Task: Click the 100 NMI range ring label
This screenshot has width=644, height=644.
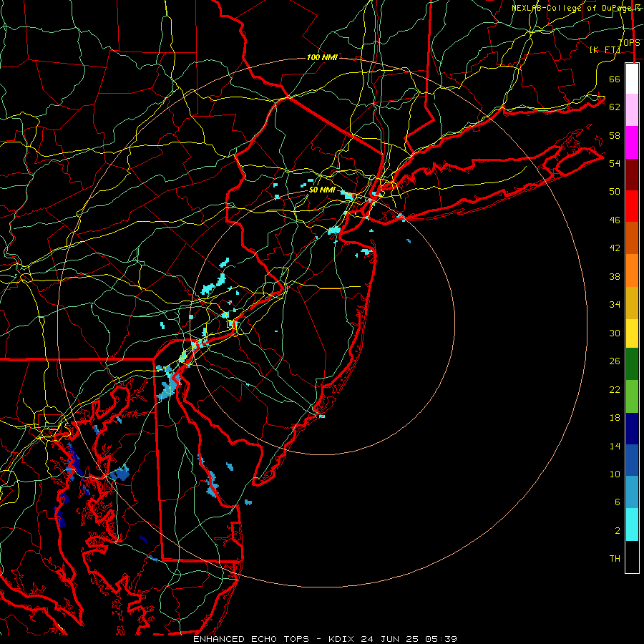Action: [323, 57]
